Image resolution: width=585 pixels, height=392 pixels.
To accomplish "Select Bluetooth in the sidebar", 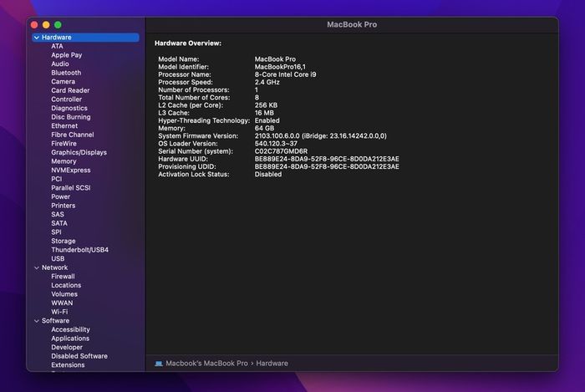I will tap(66, 73).
